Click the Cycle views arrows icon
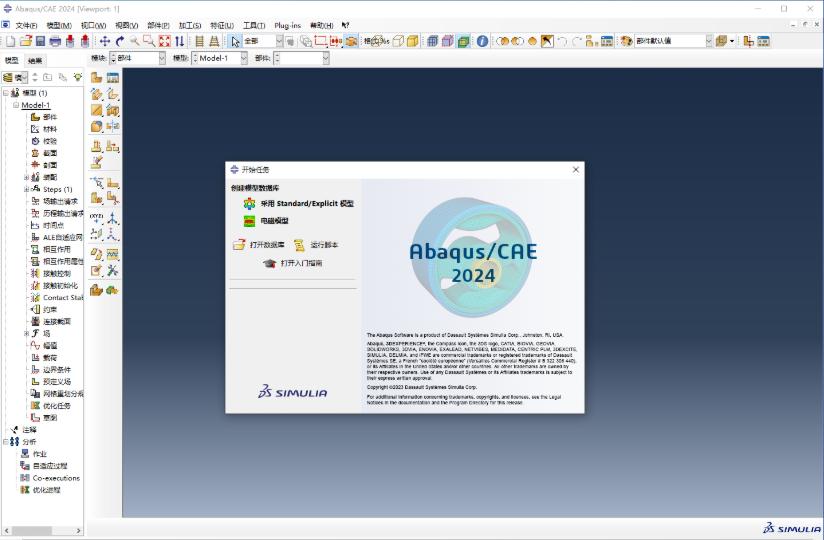 [x=179, y=41]
